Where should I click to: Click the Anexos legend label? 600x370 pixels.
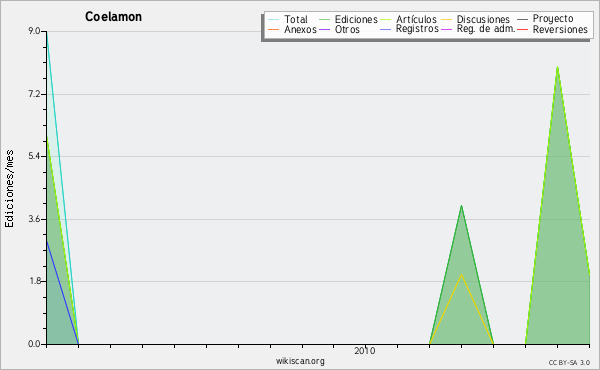click(x=300, y=29)
